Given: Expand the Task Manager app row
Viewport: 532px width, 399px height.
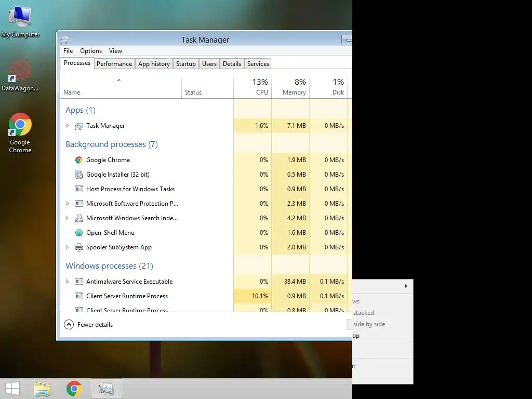Looking at the screenshot, I should (x=67, y=126).
